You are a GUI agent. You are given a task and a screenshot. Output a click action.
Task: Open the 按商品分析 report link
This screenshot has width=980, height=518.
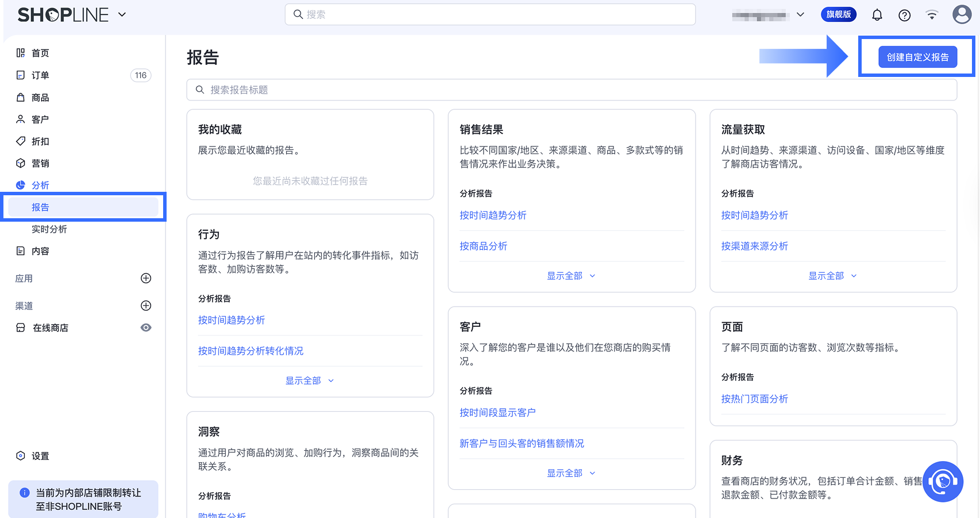pyautogui.click(x=483, y=246)
